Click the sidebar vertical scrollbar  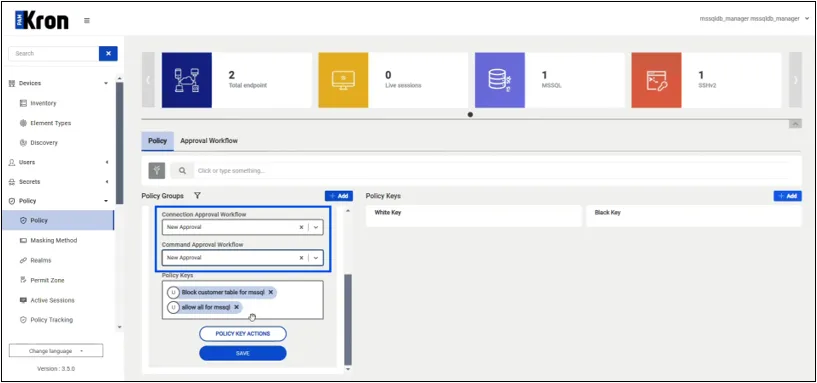point(119,142)
